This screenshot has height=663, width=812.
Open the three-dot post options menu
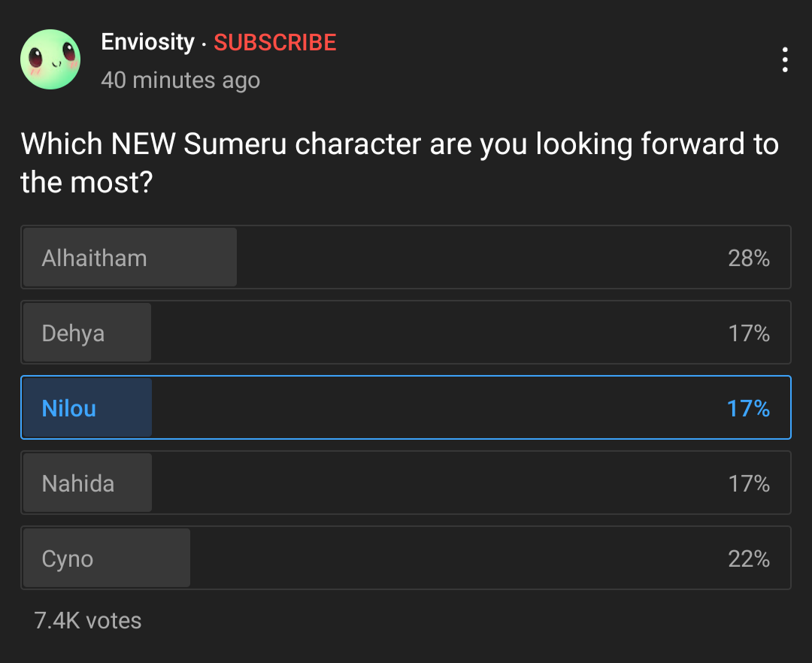pos(785,59)
